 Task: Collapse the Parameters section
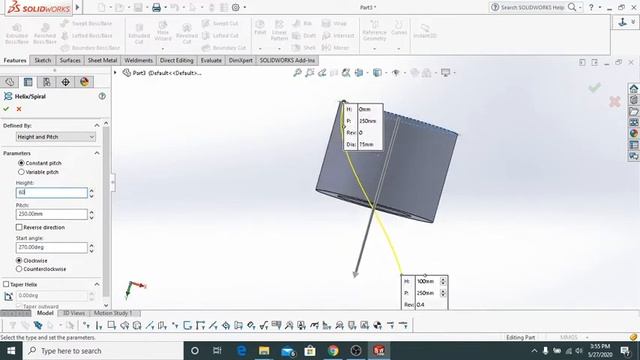click(97, 153)
